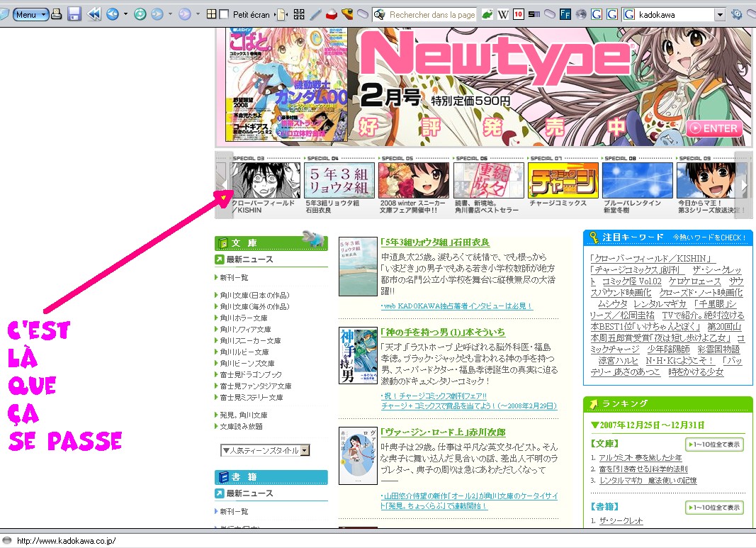Click into the Rechercher dans la page field
The height and width of the screenshot is (548, 756).
point(431,14)
